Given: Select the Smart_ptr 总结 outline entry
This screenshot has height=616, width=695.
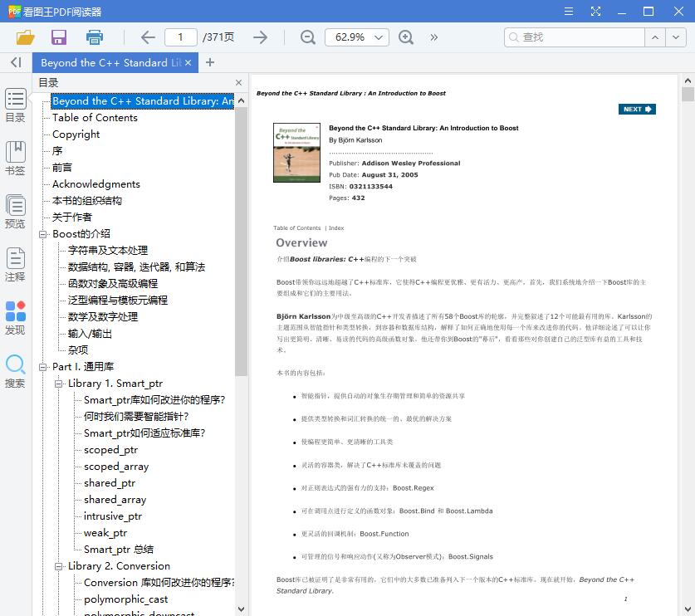Looking at the screenshot, I should [x=119, y=550].
